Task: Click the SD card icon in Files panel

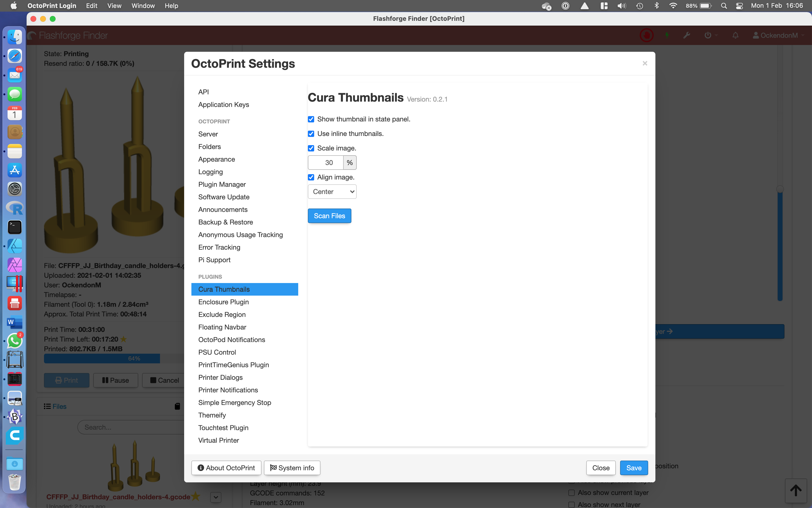Action: (177, 406)
